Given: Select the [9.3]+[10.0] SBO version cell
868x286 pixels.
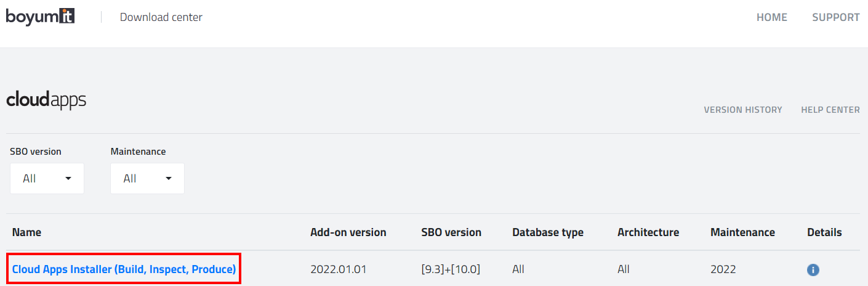Looking at the screenshot, I should coord(451,269).
